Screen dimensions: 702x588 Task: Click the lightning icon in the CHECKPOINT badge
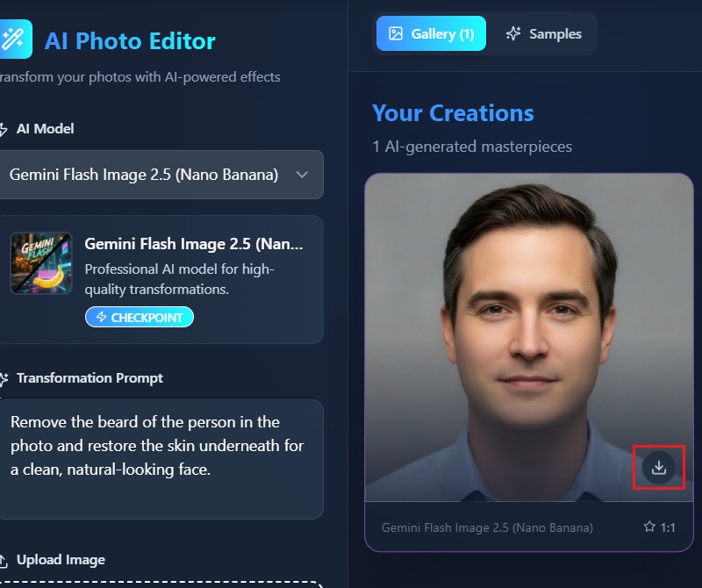pos(102,317)
